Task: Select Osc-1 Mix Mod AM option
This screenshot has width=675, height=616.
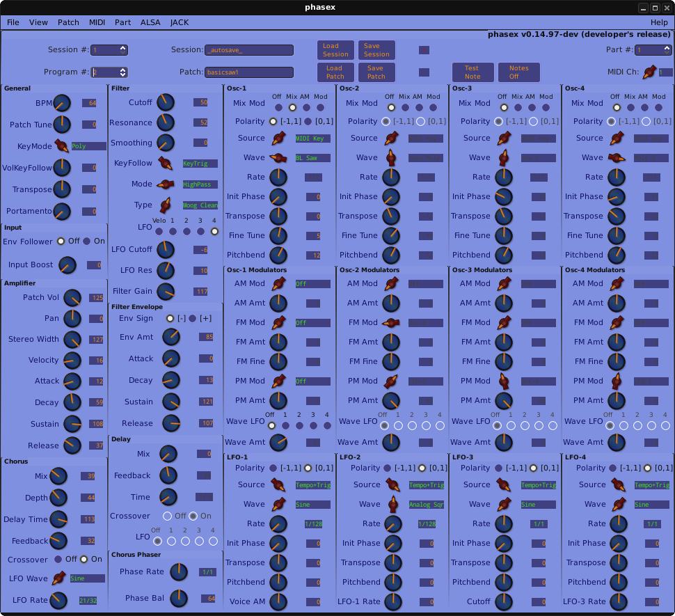Action: 306,107
